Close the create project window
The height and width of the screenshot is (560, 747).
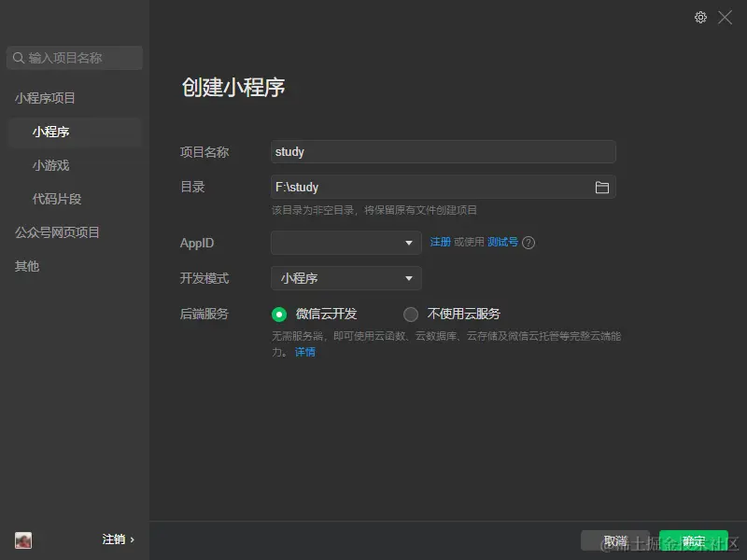coord(726,18)
